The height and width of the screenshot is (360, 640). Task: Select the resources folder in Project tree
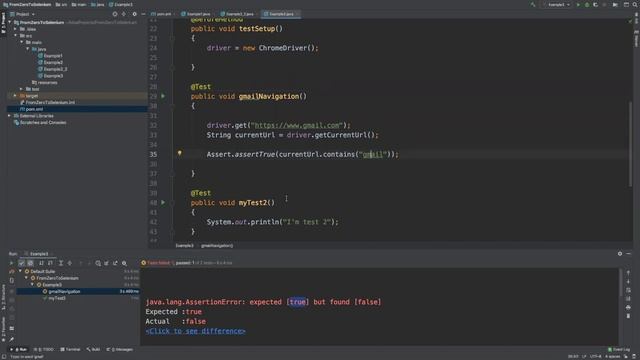pos(44,82)
